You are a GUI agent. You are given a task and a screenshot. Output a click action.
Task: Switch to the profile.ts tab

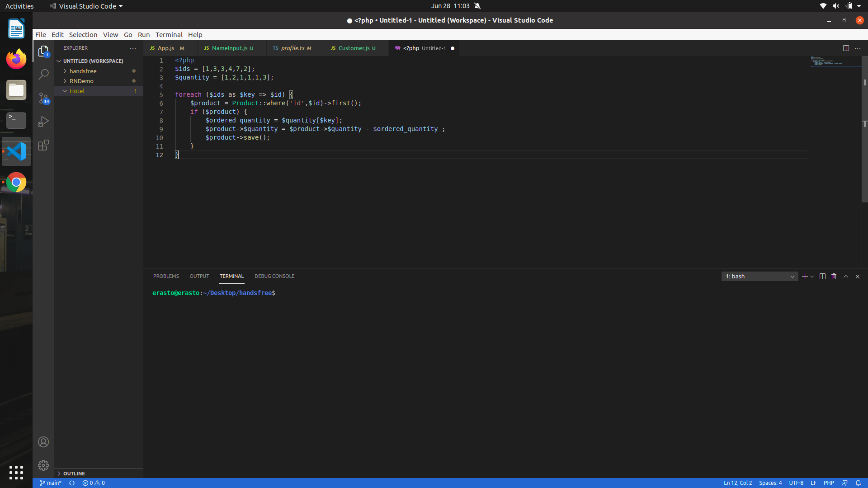point(292,48)
